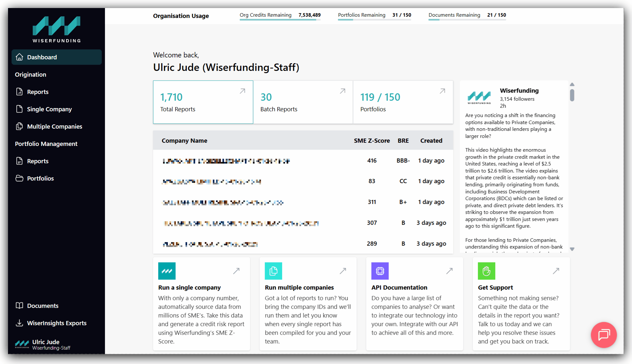Click the Run multiple companies documents icon

point(273,271)
